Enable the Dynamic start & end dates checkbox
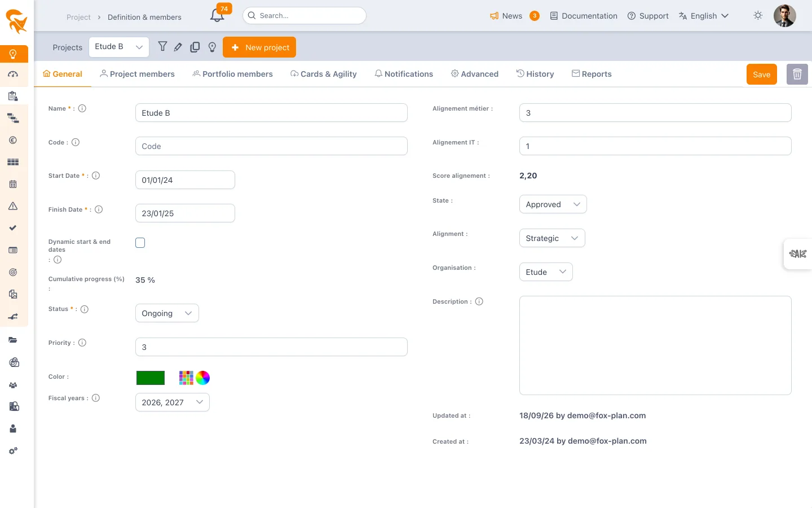Screen dimensions: 812x508 140,243
